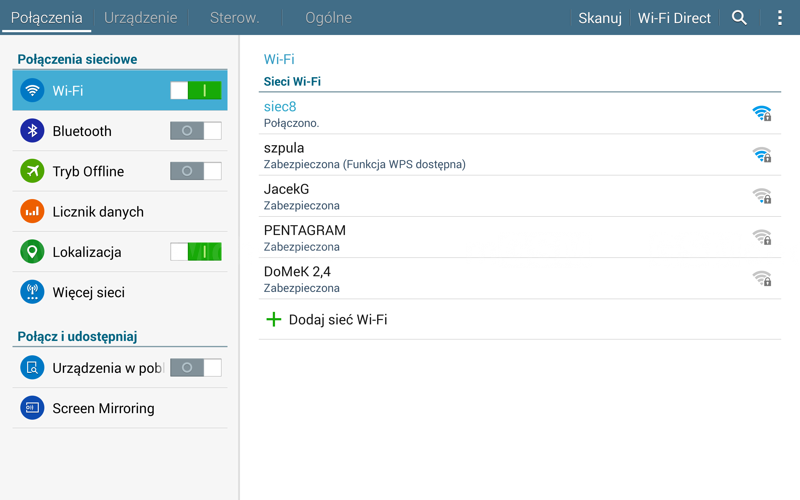Tap the signal icon for siec8

click(x=761, y=114)
